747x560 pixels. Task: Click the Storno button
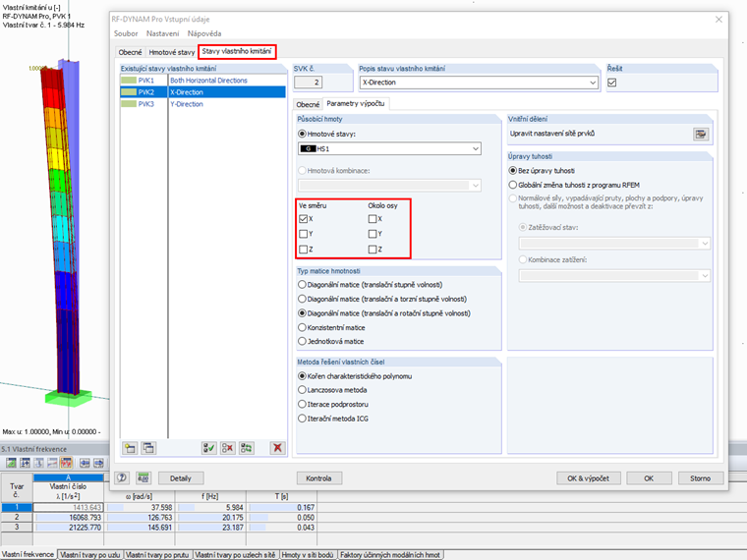700,478
